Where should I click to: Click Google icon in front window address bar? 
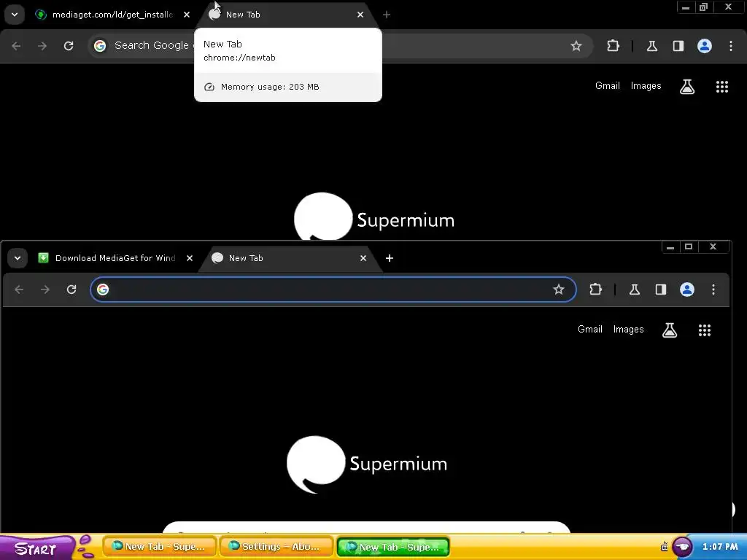point(103,289)
